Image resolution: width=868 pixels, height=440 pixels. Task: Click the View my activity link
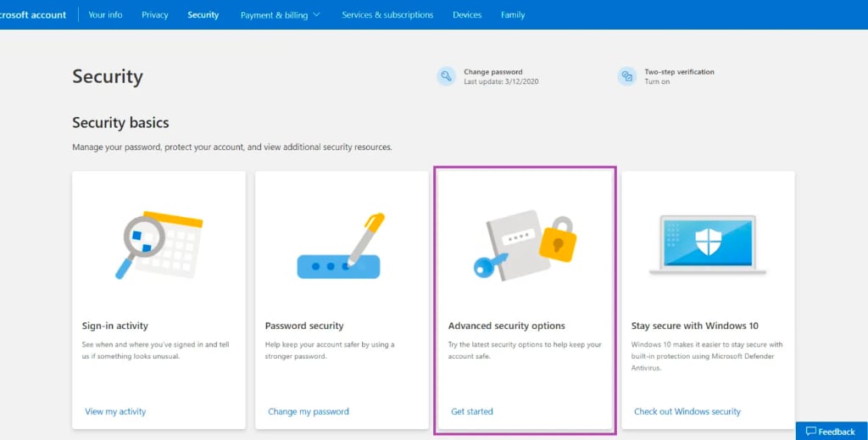pos(115,411)
